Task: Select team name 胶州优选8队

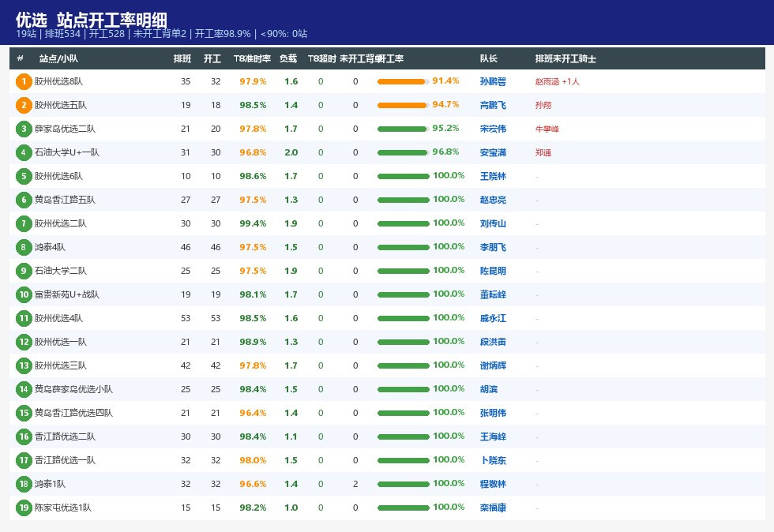Action: pos(58,81)
